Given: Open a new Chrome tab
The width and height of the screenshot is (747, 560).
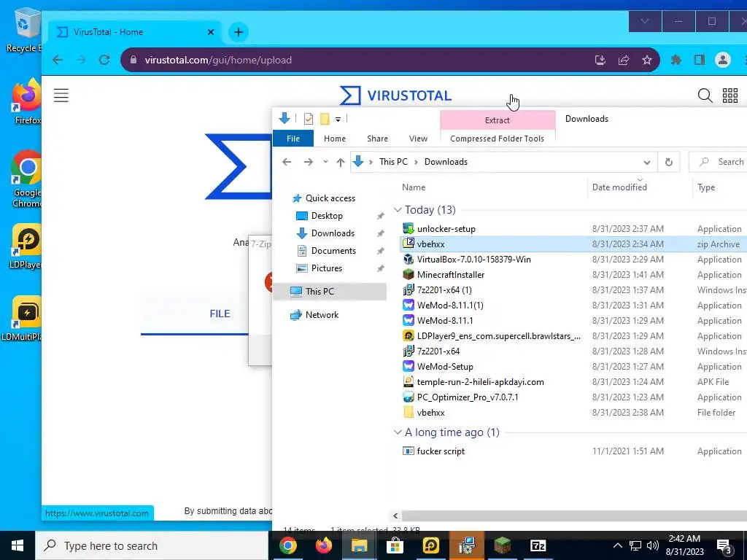Looking at the screenshot, I should (239, 32).
